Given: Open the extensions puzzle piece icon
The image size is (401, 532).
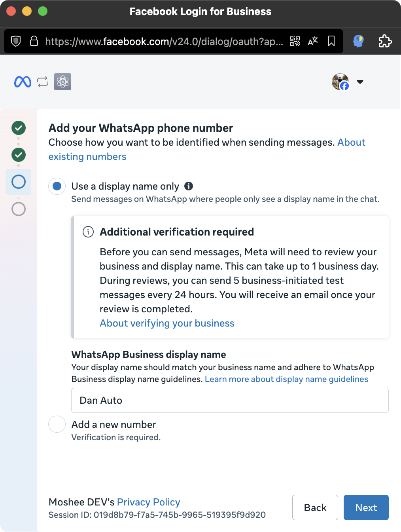Looking at the screenshot, I should coord(385,41).
